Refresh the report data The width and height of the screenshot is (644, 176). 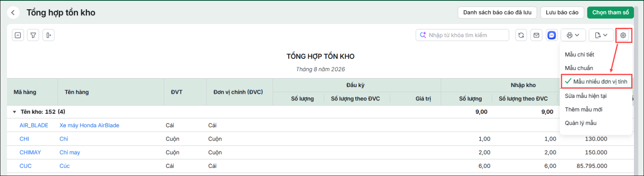click(x=521, y=35)
